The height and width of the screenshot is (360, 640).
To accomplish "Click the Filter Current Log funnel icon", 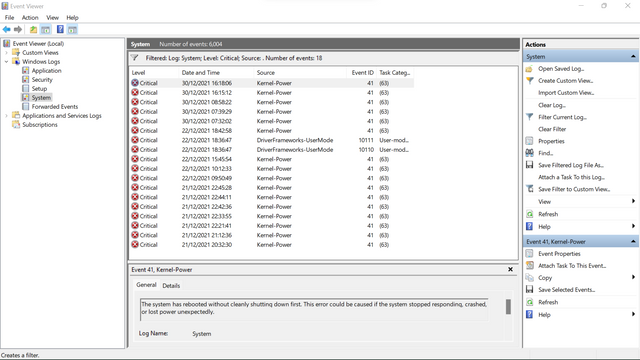I will 529,117.
